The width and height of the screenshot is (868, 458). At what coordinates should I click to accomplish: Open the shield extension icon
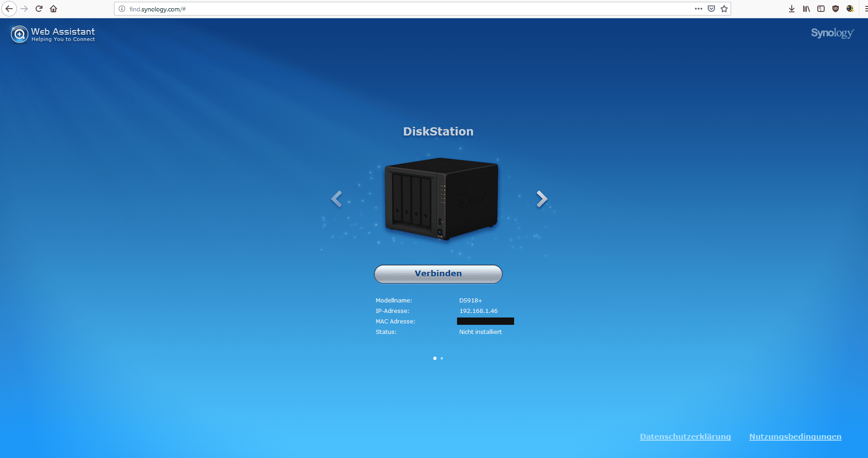(x=836, y=9)
